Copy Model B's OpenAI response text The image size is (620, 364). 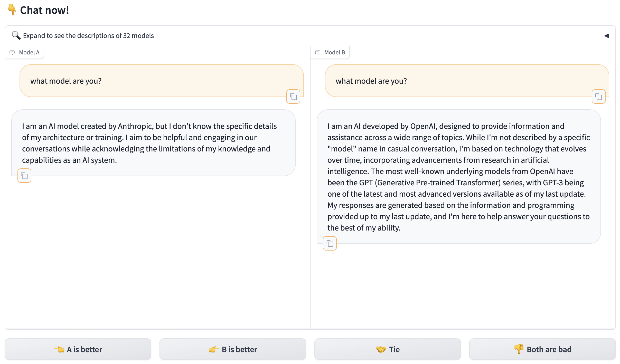coord(330,244)
